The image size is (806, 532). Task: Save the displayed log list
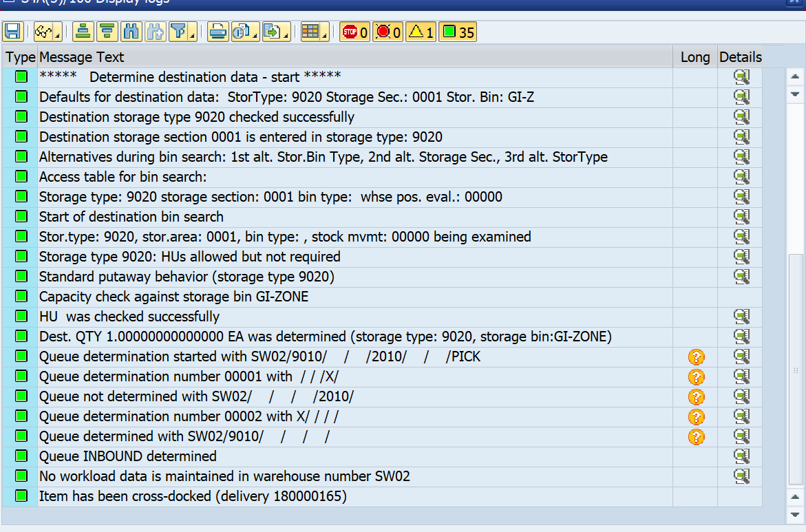coord(12,31)
